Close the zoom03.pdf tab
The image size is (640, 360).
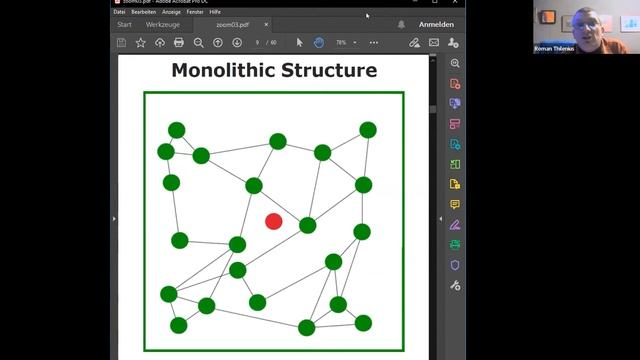[x=266, y=24]
